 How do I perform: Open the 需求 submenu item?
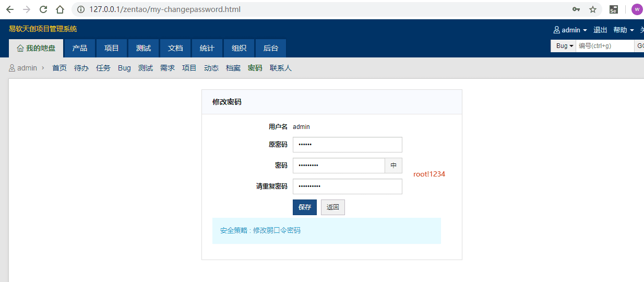(168, 68)
